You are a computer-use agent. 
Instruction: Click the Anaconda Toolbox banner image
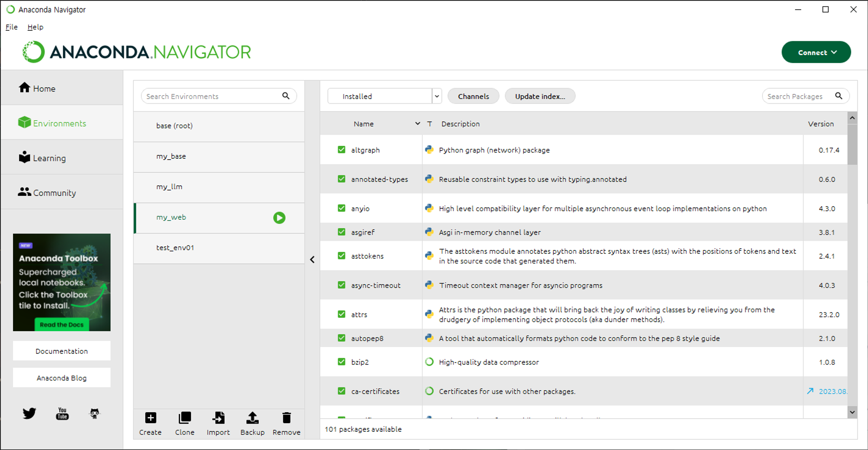pos(62,282)
